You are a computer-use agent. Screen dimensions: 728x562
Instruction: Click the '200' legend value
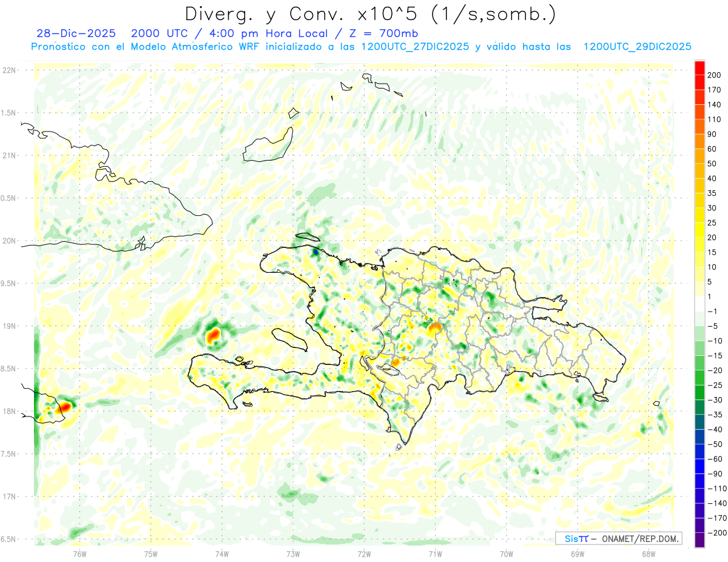715,75
